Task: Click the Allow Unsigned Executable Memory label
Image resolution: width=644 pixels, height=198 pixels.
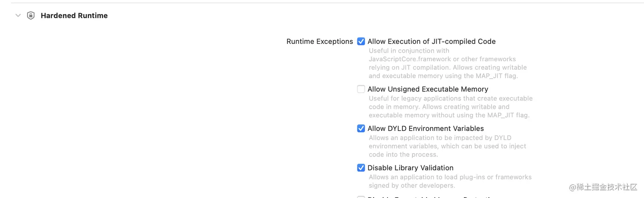Action: pyautogui.click(x=428, y=89)
